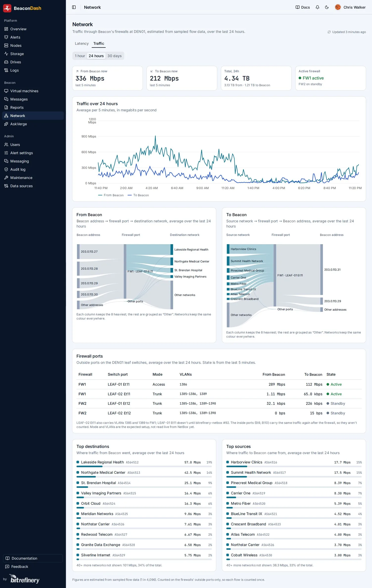The height and width of the screenshot is (588, 372).
Task: Open Chris Walker user menu
Action: (350, 7)
